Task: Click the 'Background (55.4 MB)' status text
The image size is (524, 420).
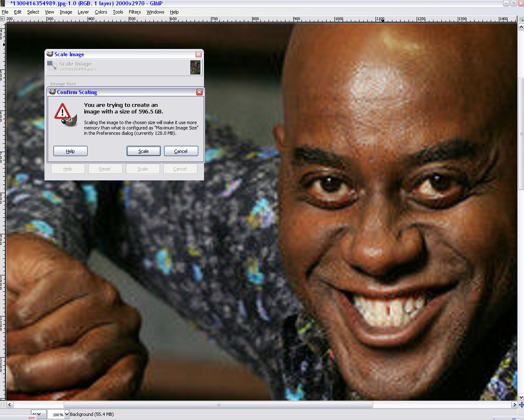Action: click(x=92, y=414)
